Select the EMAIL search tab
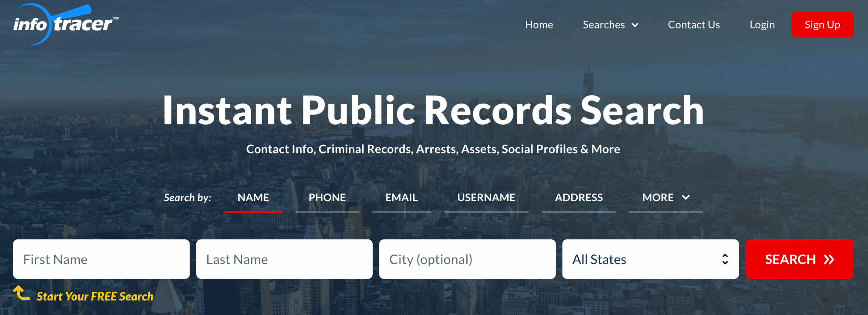Screen dimensions: 868x315 (x=401, y=198)
